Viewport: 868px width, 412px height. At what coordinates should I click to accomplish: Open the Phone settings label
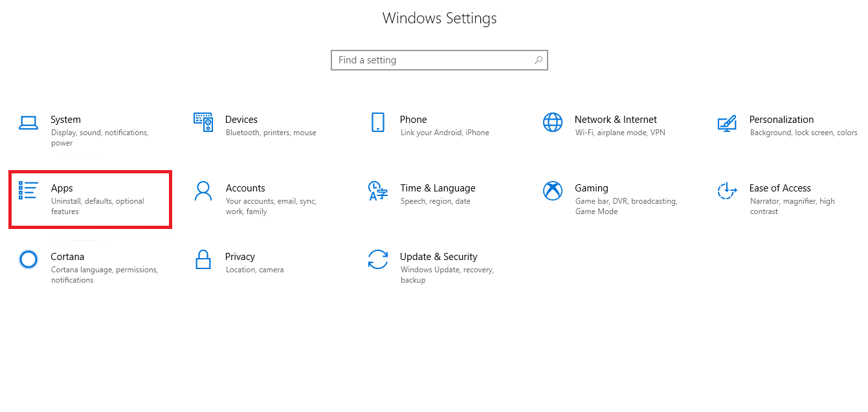click(414, 120)
